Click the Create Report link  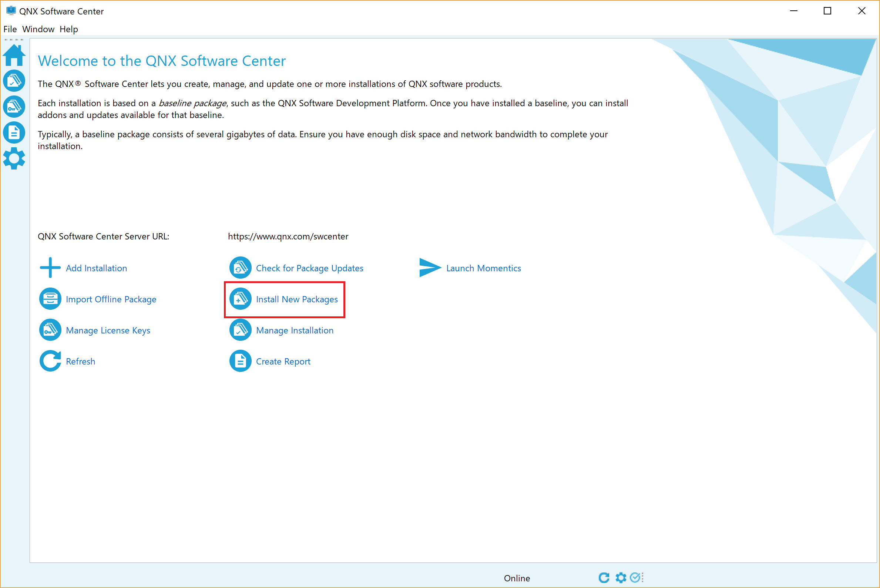pyautogui.click(x=283, y=362)
